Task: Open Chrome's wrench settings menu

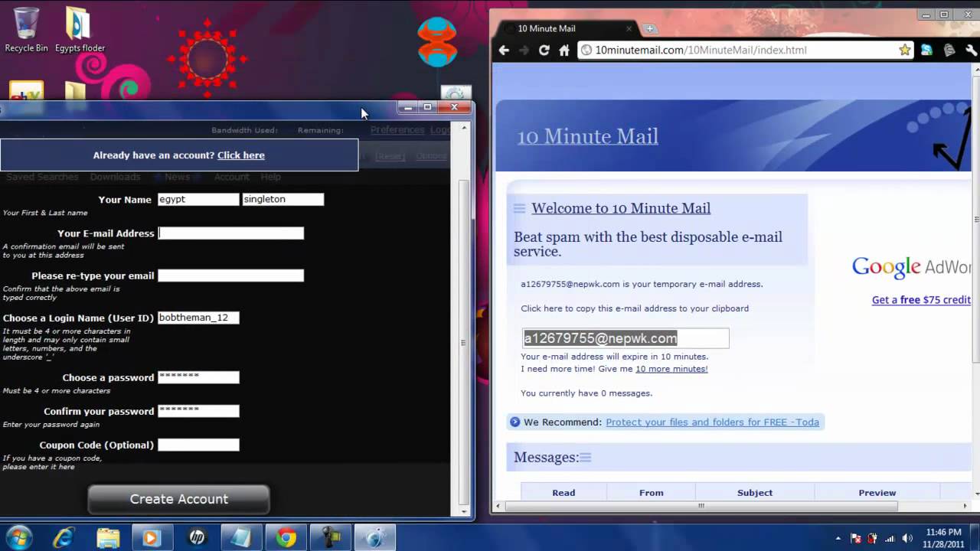Action: [972, 50]
